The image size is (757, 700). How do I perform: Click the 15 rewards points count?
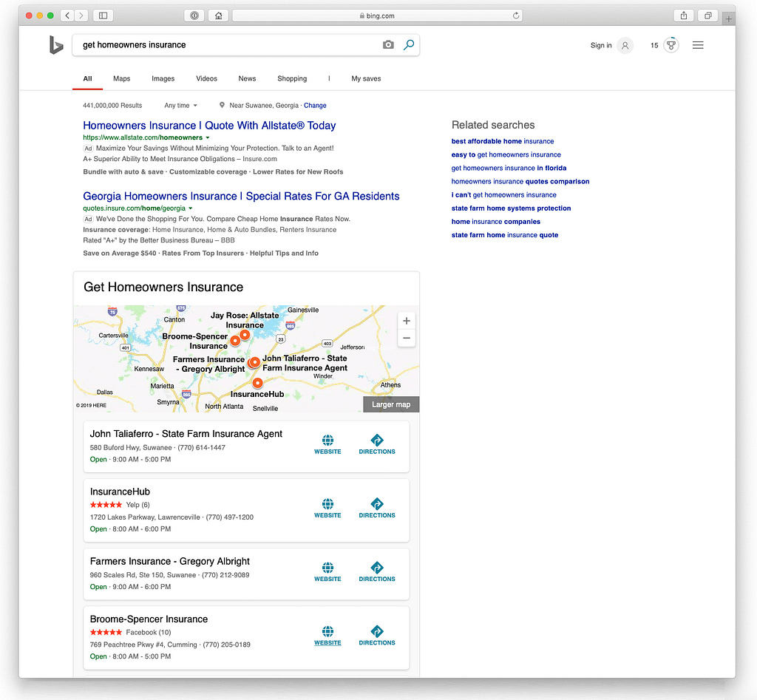[654, 45]
